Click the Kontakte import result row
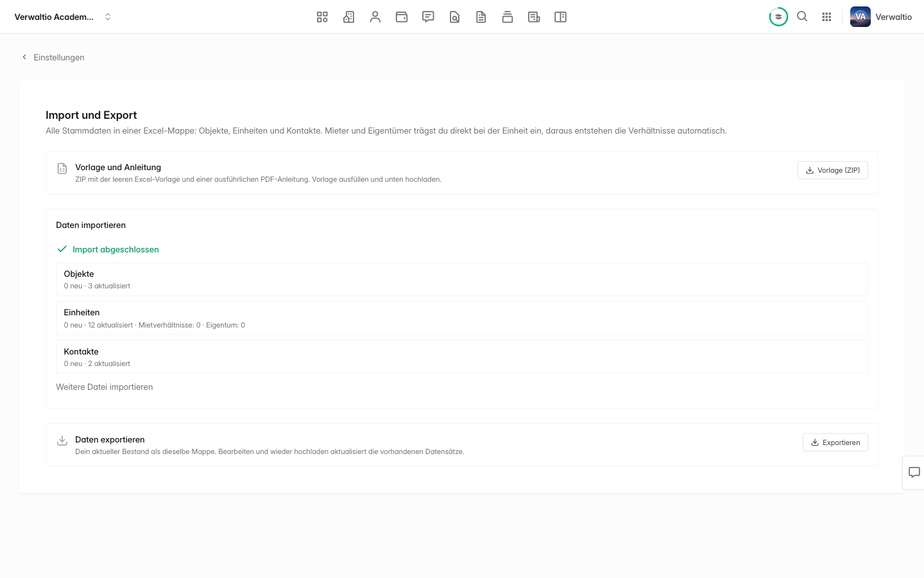Viewport: 924px width, 578px height. point(462,357)
